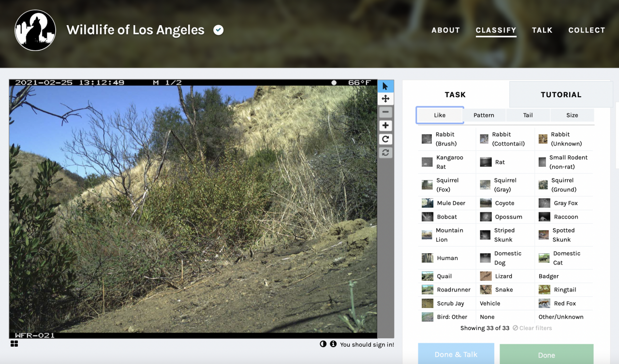This screenshot has height=364, width=619.
Task: Open the ABOUT page
Action: pos(445,30)
